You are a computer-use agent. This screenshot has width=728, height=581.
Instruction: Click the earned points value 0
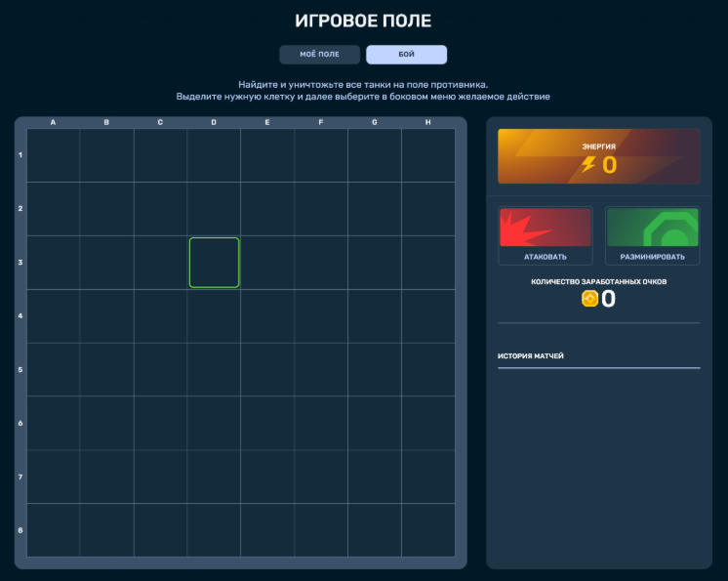608,299
